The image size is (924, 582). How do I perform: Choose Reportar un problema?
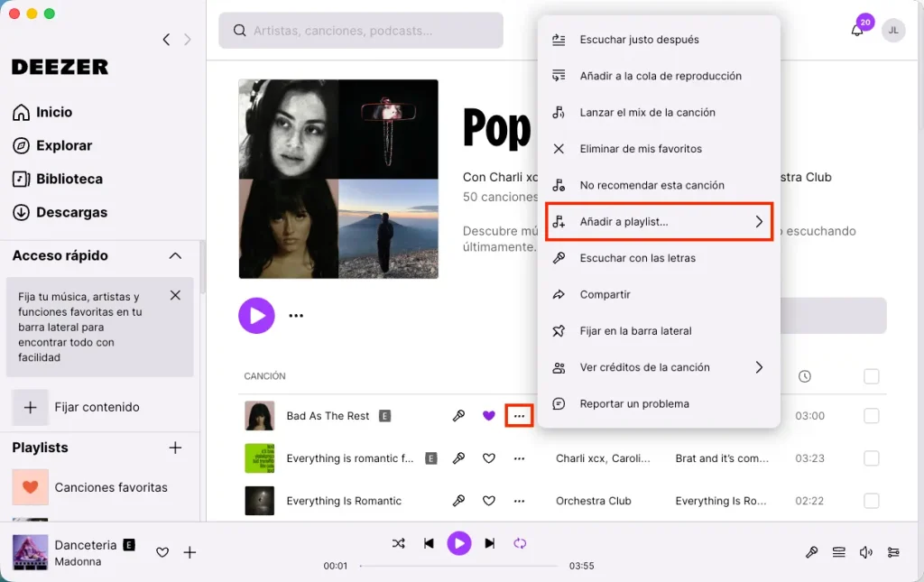coord(659,404)
